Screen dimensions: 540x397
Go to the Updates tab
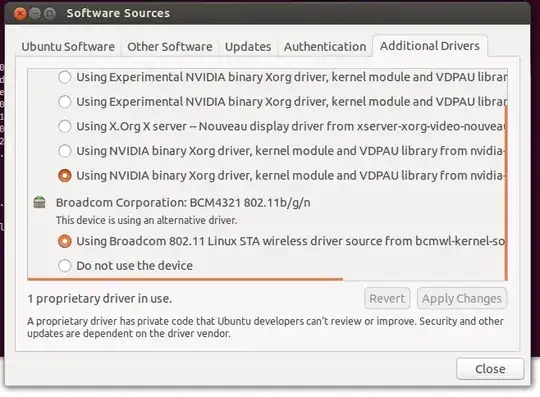click(248, 46)
